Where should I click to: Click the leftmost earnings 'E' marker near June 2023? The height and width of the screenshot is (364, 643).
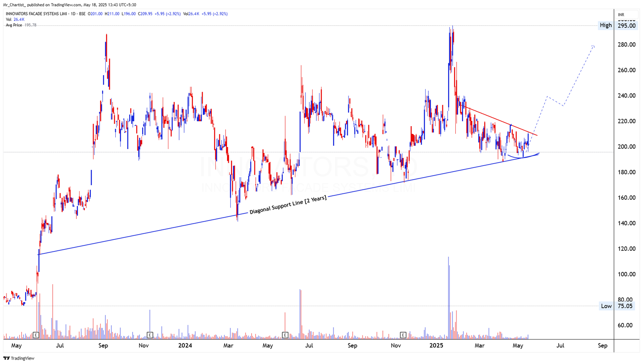(x=36, y=334)
